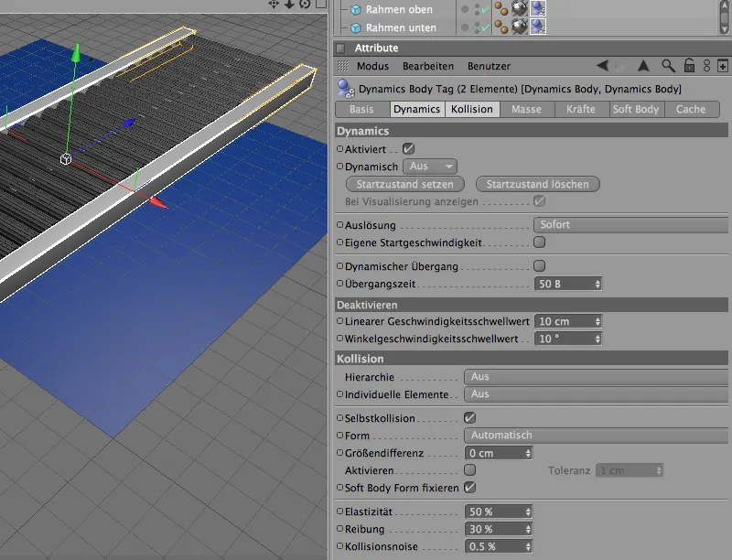Viewport: 732px width, 560px height.
Task: Disable the Selbstkollision checkbox
Action: pyautogui.click(x=469, y=417)
